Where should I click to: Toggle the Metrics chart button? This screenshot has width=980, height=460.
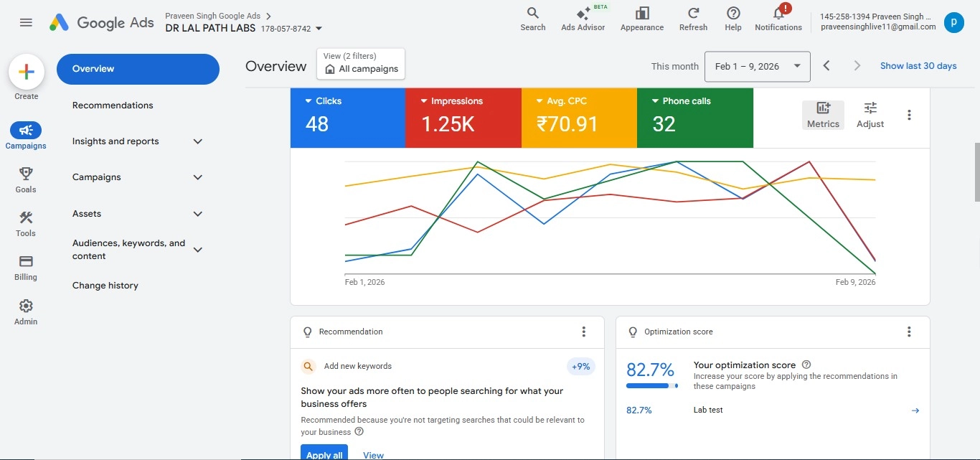[x=823, y=115]
